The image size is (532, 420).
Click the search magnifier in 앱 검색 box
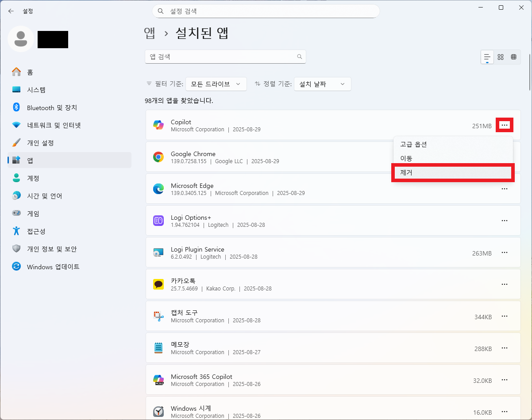click(300, 57)
